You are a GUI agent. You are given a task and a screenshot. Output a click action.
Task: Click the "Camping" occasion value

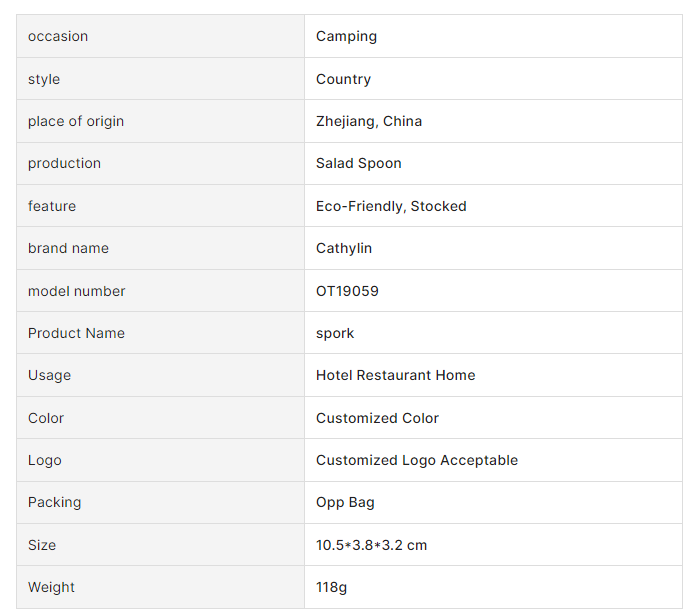(x=346, y=37)
